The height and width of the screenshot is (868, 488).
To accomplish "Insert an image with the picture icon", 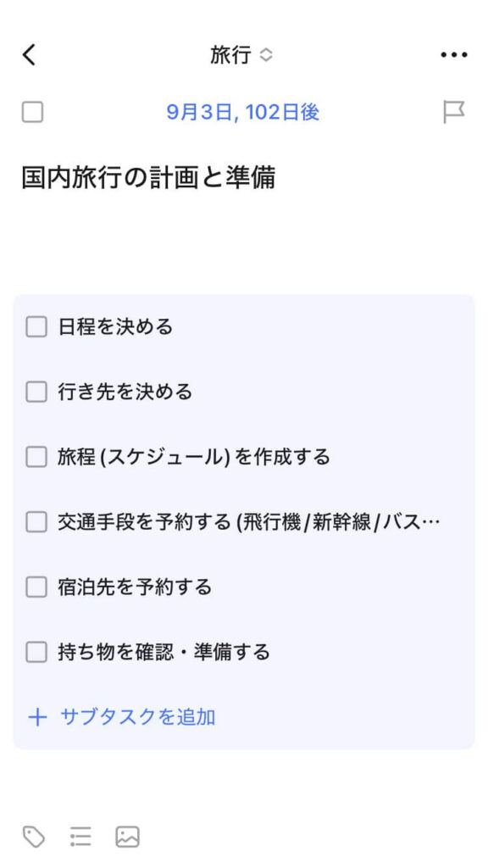I will (x=127, y=837).
